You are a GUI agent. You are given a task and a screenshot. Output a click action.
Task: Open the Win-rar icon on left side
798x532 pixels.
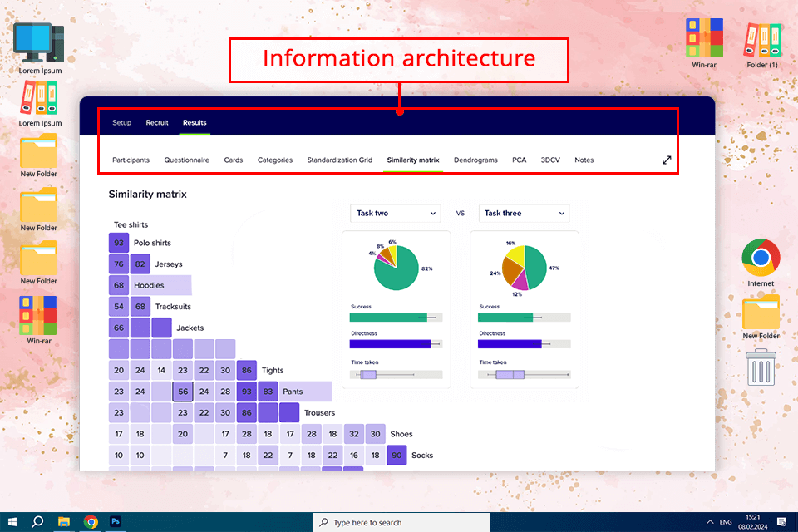[39, 320]
